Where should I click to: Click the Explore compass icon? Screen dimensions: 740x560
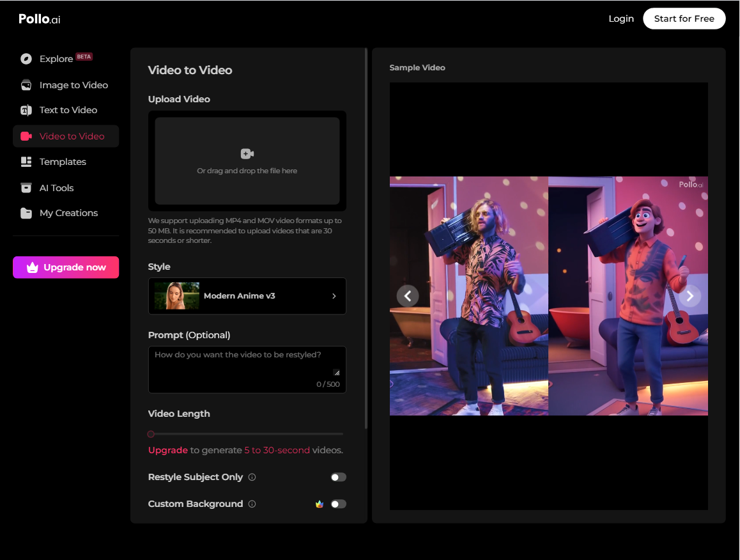coord(26,59)
